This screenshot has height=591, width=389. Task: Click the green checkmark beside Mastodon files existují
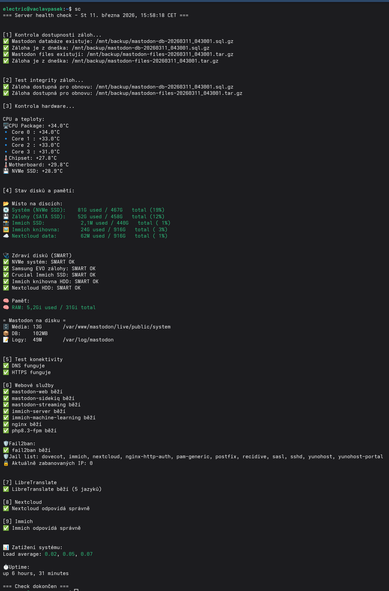coord(6,54)
